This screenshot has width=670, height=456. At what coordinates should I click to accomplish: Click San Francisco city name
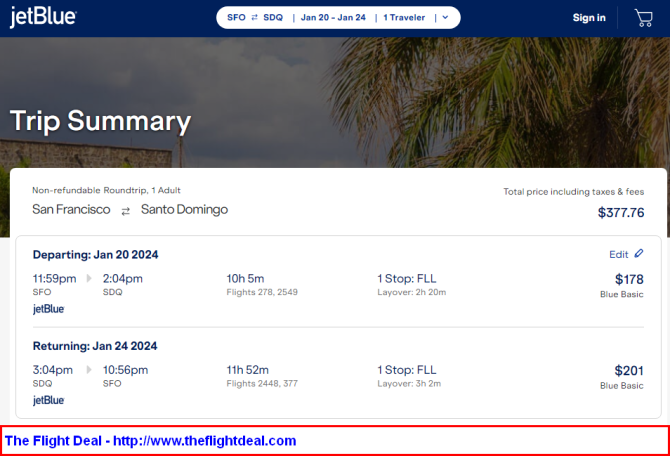[71, 209]
